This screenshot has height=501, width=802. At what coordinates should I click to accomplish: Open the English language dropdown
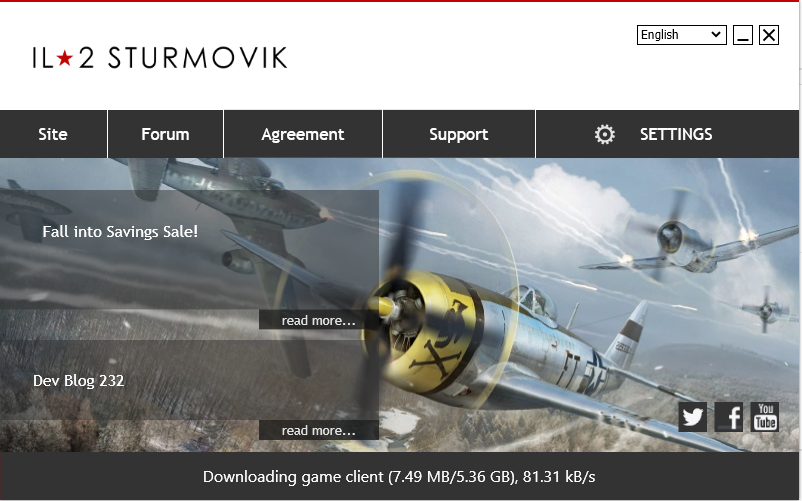(681, 35)
